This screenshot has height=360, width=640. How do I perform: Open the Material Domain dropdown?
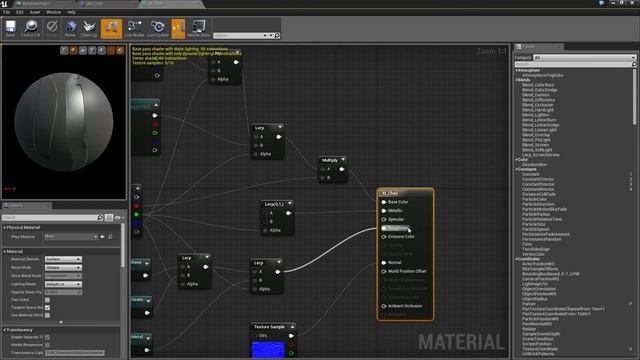click(63, 259)
